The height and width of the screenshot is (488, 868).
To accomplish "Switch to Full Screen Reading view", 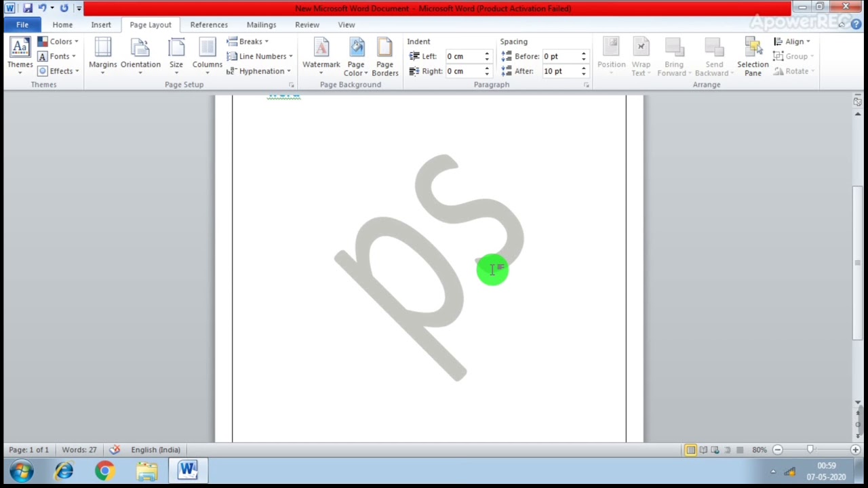I will (703, 450).
